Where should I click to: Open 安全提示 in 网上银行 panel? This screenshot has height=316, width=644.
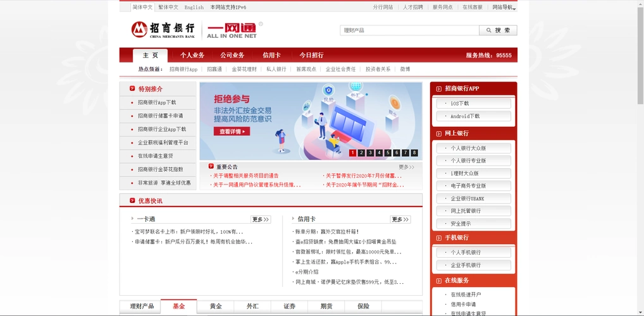[x=474, y=224]
